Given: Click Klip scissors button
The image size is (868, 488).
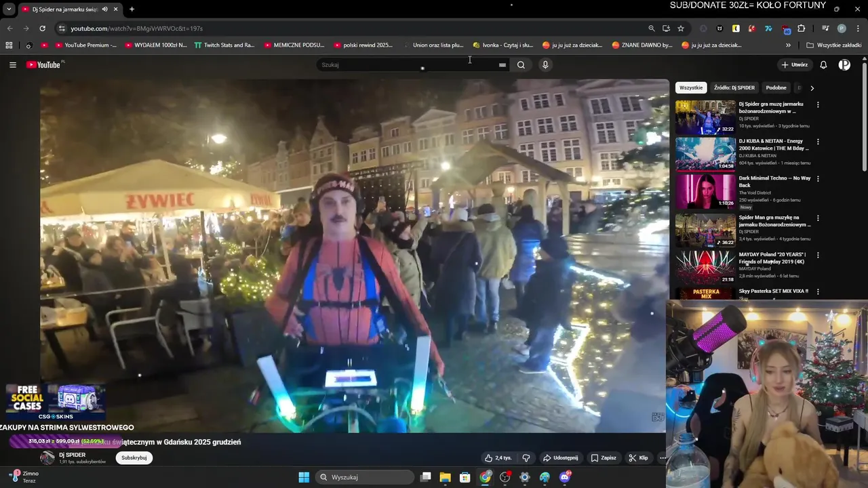Looking at the screenshot, I should click(x=638, y=458).
